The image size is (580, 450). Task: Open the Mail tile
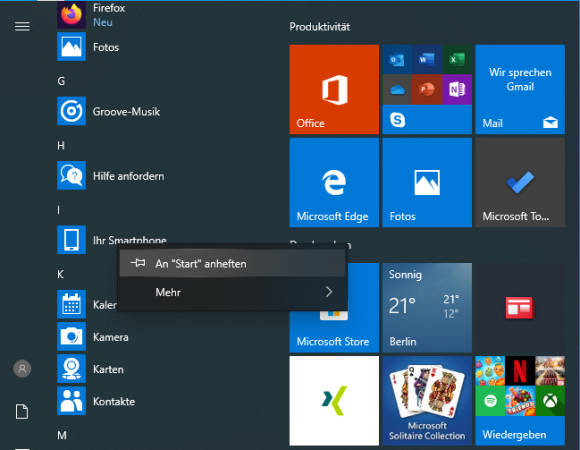(x=520, y=89)
